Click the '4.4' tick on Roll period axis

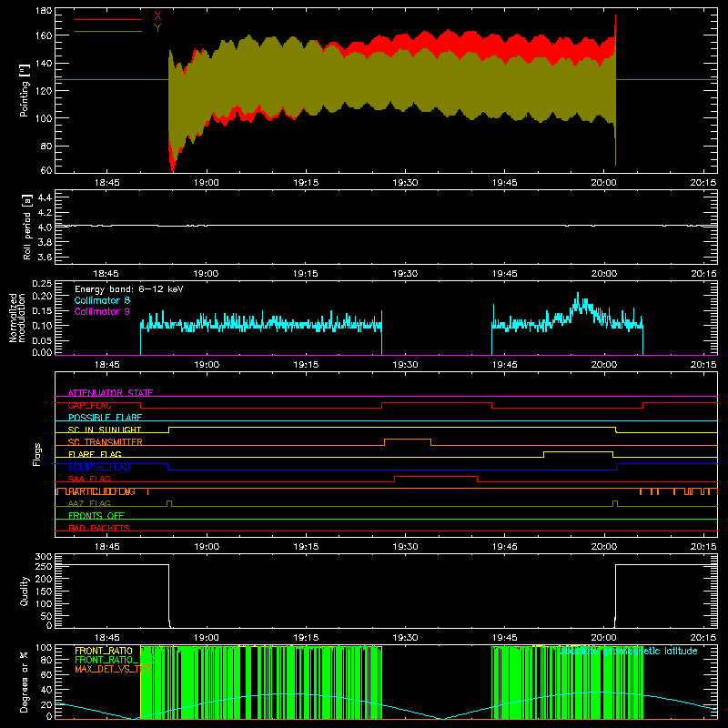click(x=45, y=197)
